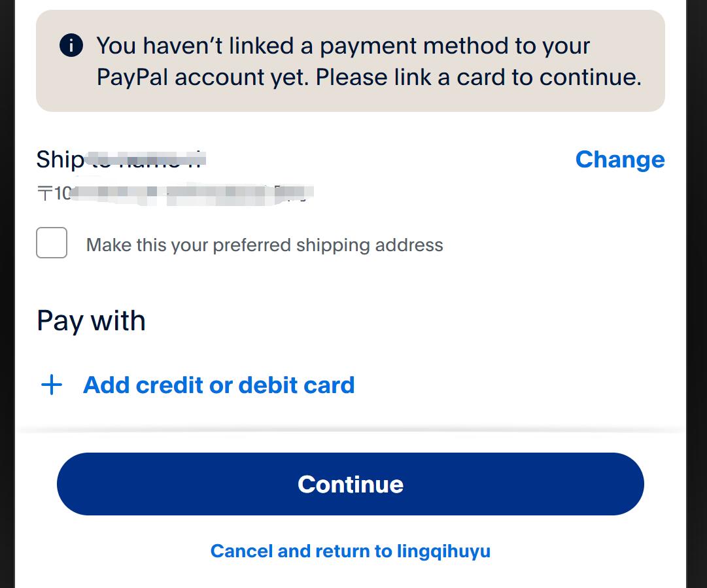
Task: Click the "Make this your preferred shipping address" label
Action: [x=264, y=245]
